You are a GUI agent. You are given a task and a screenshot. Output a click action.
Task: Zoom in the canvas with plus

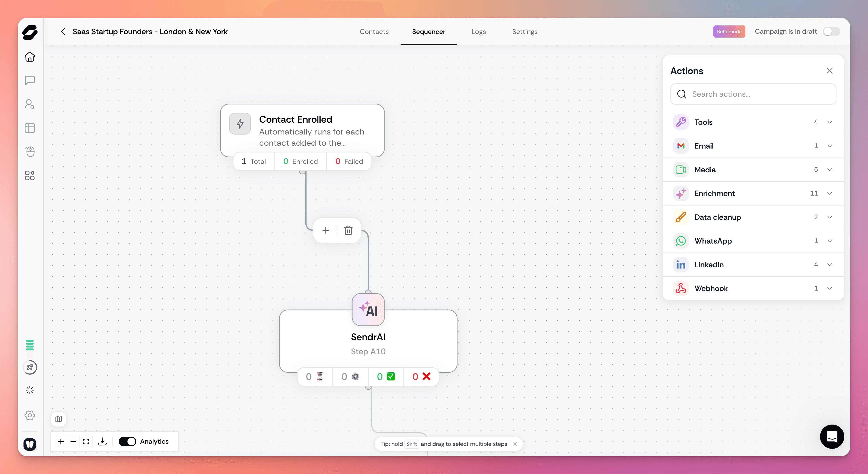click(x=61, y=441)
